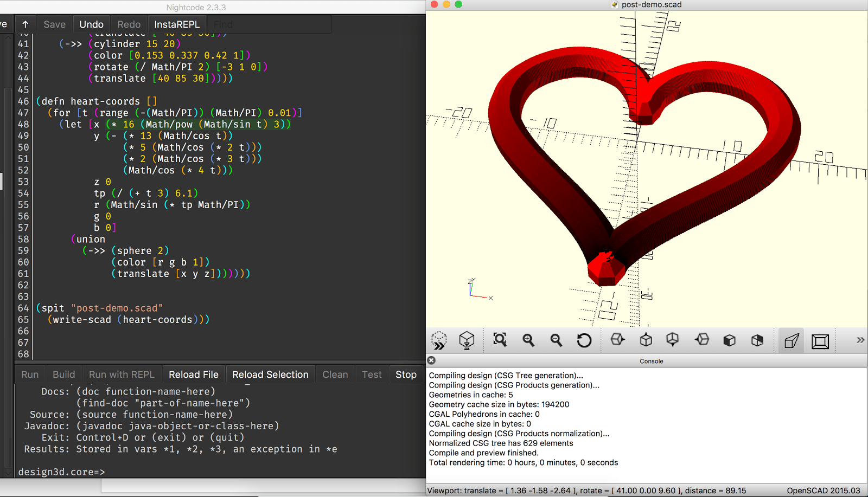Reset the view with the circular arrow icon
868x497 pixels.
coord(584,340)
